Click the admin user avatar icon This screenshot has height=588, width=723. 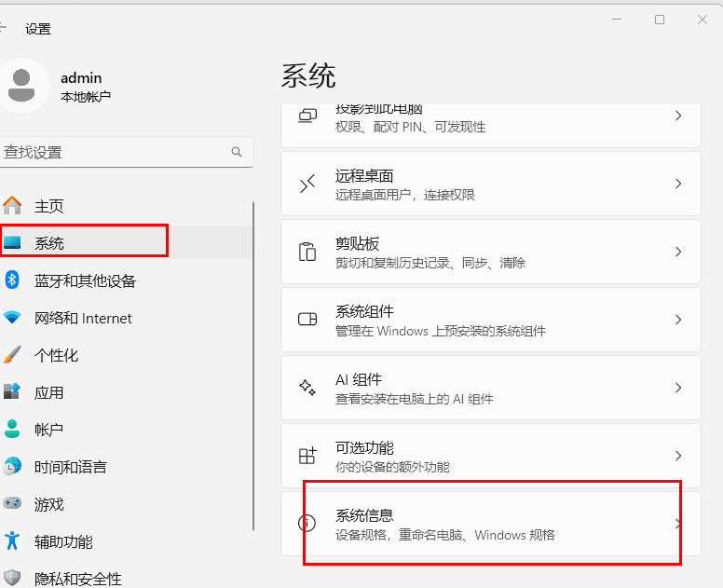(21, 86)
